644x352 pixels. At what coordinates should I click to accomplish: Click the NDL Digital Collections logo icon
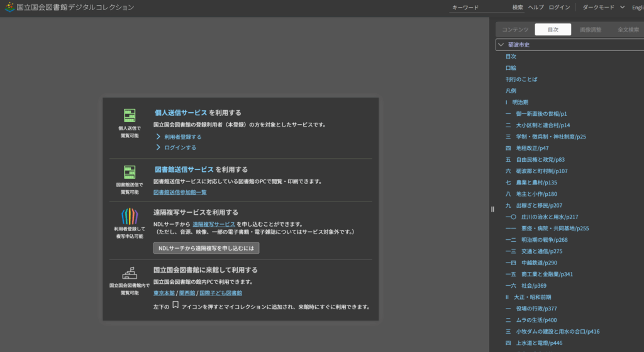click(8, 8)
